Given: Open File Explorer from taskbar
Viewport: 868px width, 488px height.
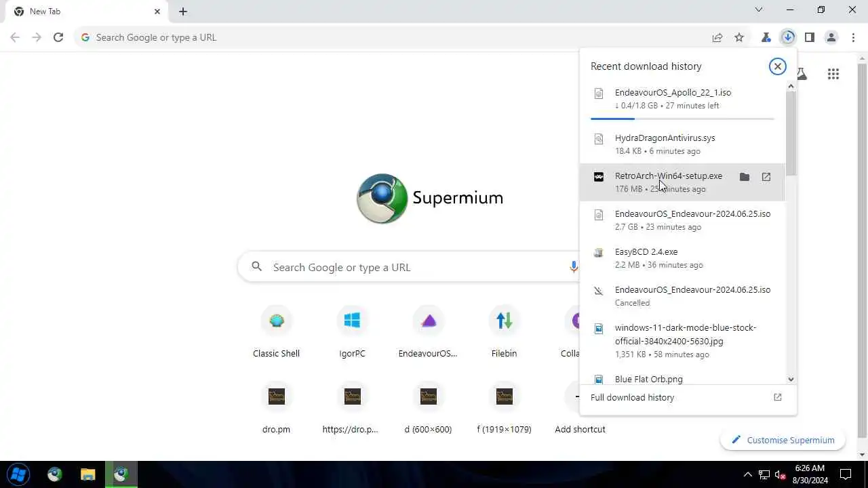Looking at the screenshot, I should [x=88, y=474].
